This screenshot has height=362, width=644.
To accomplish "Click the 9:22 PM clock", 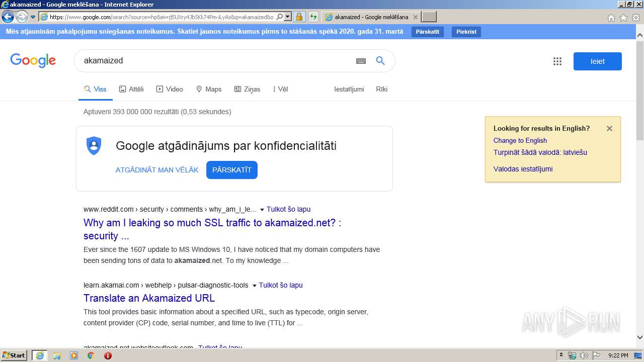I will [x=618, y=355].
